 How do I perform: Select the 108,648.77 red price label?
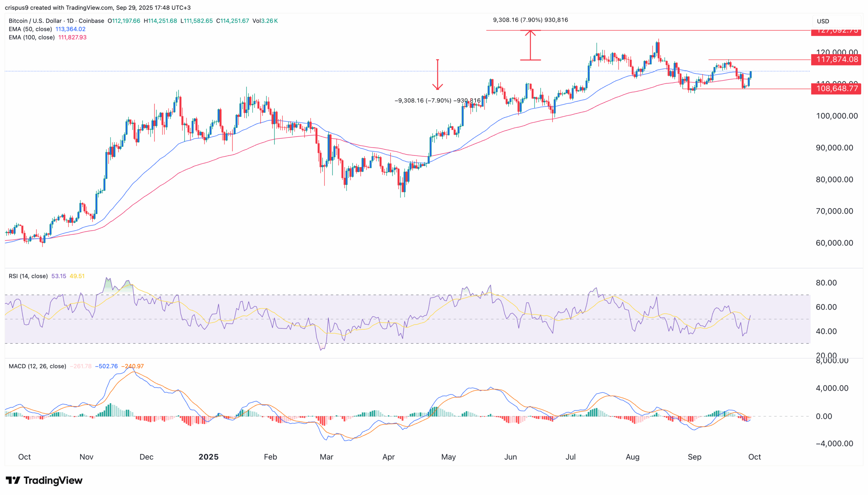pos(836,89)
